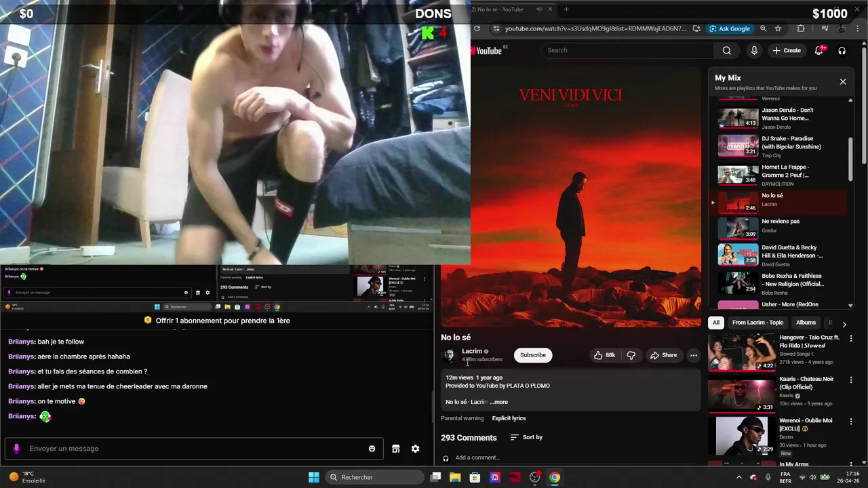This screenshot has height=488, width=868.
Task: Open the chat shop icon
Action: pyautogui.click(x=395, y=449)
